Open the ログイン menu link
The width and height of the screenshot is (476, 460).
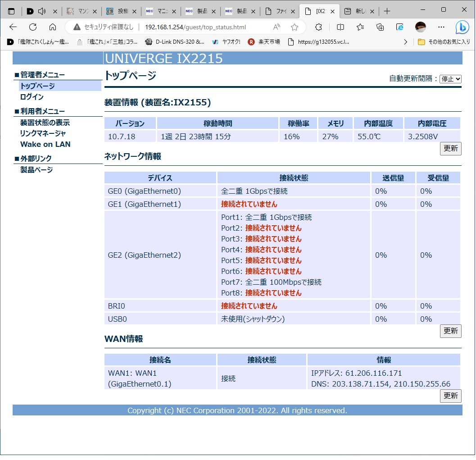(32, 97)
